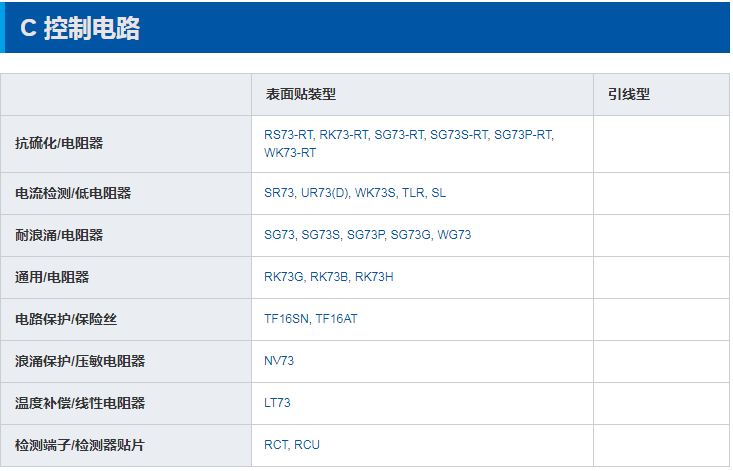The height and width of the screenshot is (471, 733).
Task: Click the RK73-RT resistor link
Action: [344, 135]
